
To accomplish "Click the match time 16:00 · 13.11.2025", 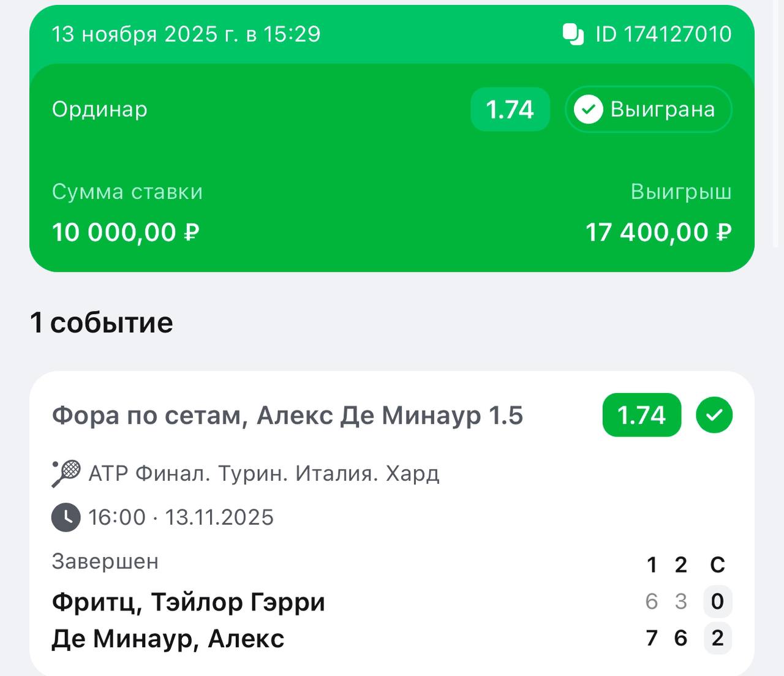I will [181, 517].
